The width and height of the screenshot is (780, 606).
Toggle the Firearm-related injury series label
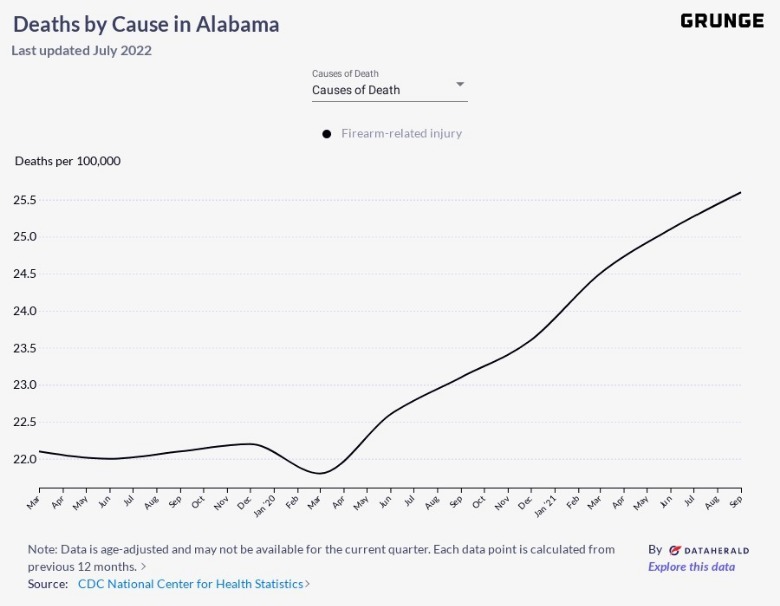click(401, 134)
